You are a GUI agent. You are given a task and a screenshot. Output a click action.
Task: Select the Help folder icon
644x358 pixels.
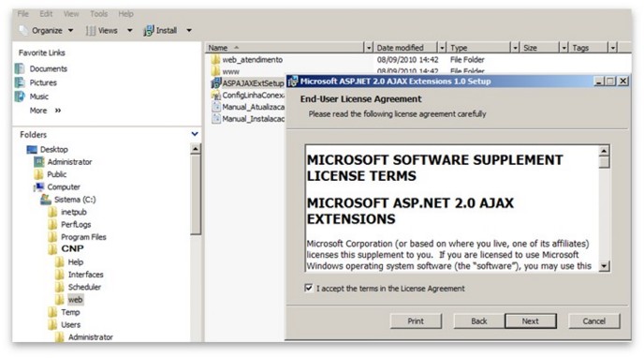pos(60,261)
